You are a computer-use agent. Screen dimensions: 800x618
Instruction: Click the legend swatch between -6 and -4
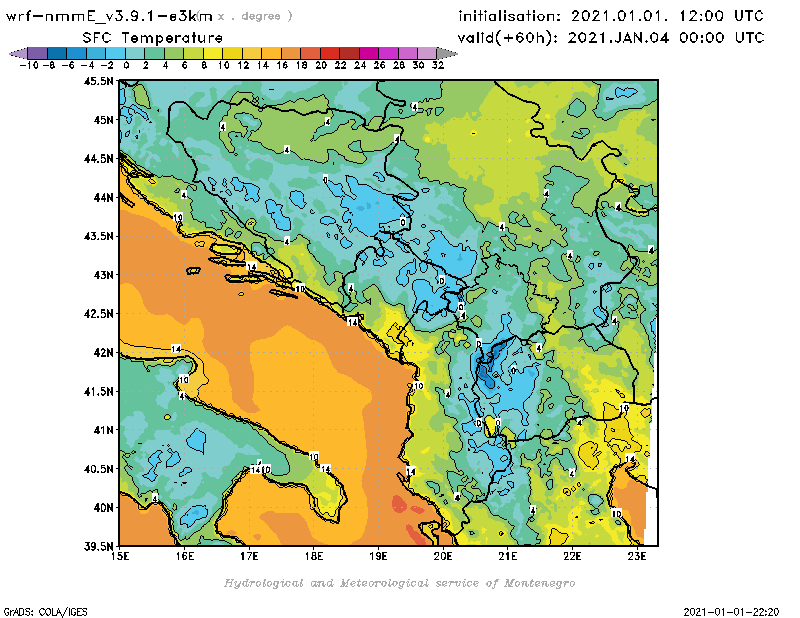pyautogui.click(x=77, y=53)
